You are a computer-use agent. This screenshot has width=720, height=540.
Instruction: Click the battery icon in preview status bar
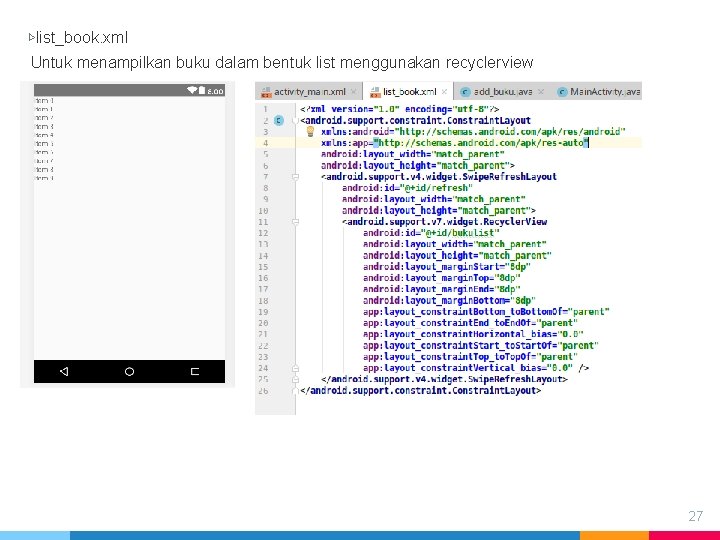(202, 90)
